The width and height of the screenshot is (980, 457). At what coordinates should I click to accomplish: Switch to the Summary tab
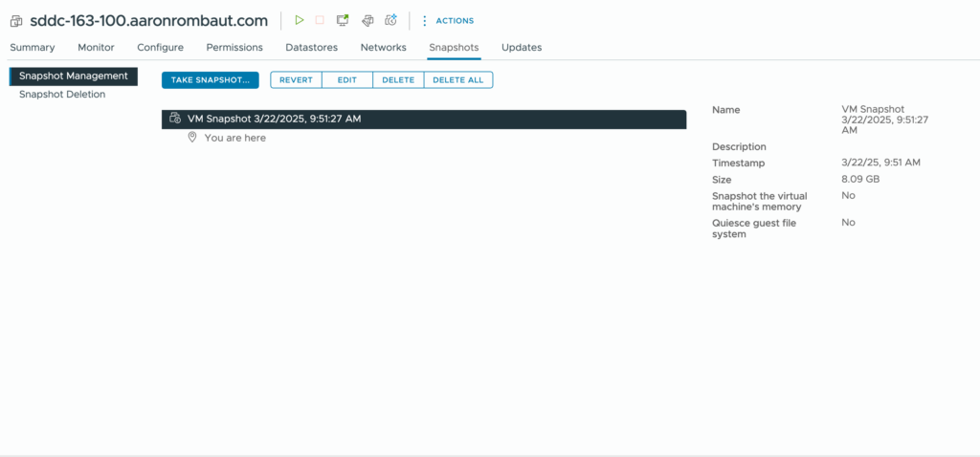pyautogui.click(x=33, y=48)
